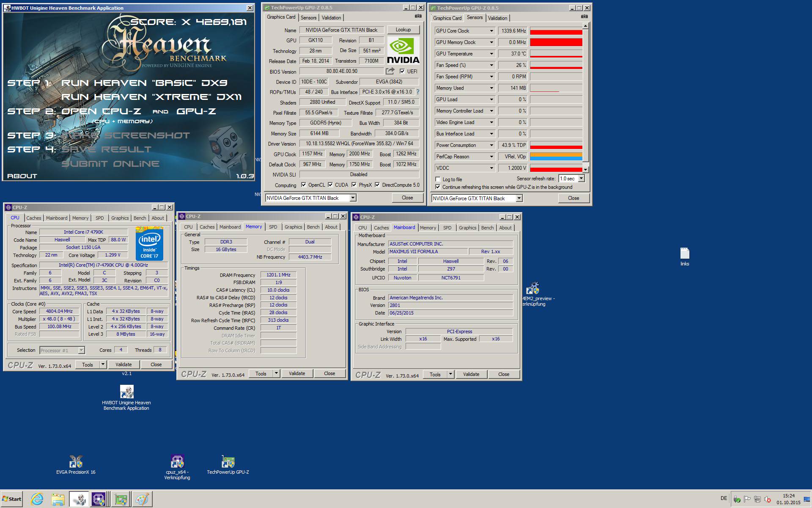Image resolution: width=812 pixels, height=508 pixels.
Task: Click OPEN CPU-Z in Heaven Step 2
Action: 101,111
